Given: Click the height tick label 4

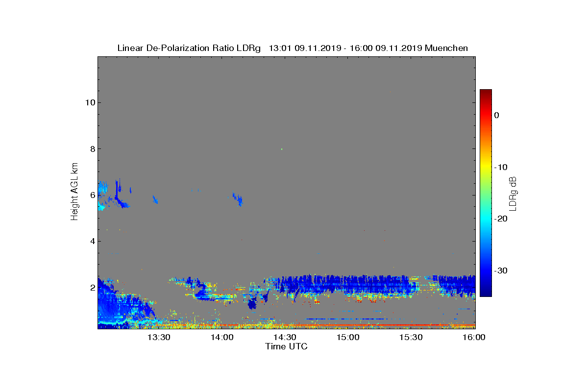Looking at the screenshot, I should pyautogui.click(x=92, y=241).
